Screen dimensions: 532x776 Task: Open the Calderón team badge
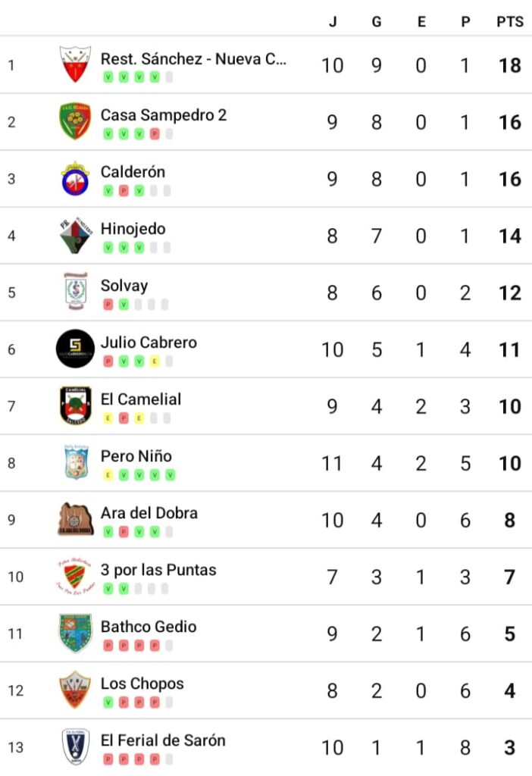[x=75, y=178]
